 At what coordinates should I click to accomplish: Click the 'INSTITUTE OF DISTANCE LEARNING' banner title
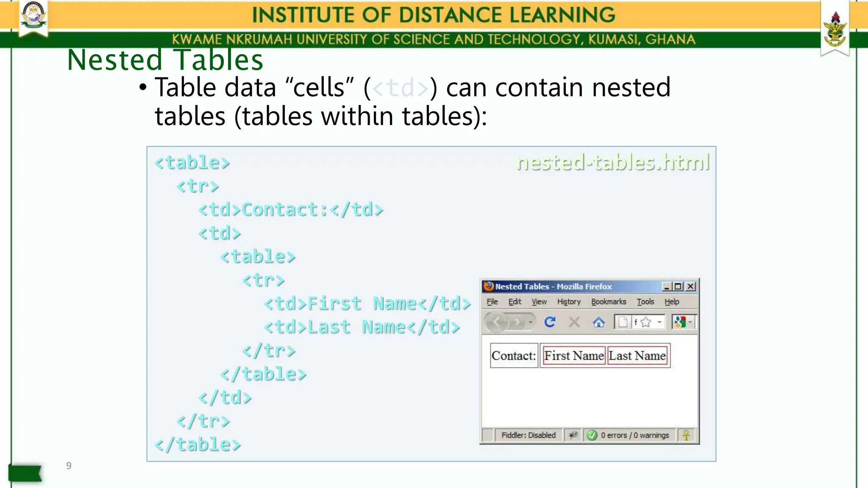[x=434, y=15]
